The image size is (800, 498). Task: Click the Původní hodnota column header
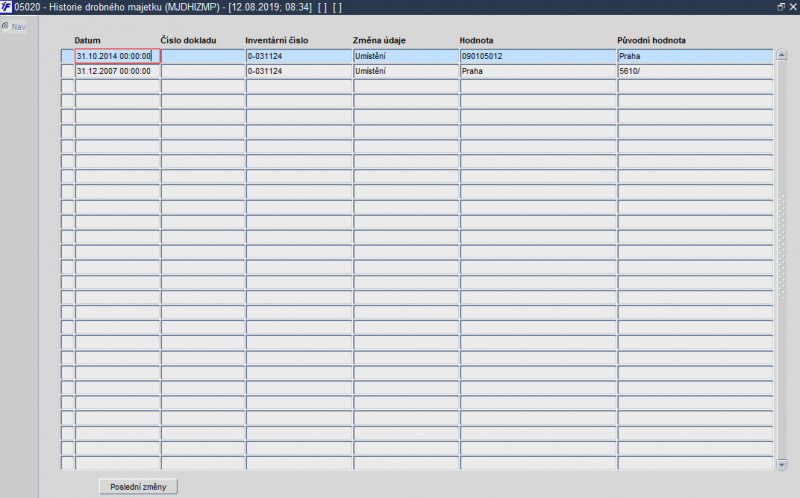652,40
